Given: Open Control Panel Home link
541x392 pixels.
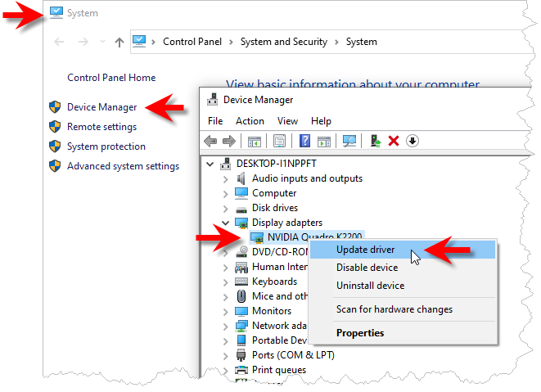Looking at the screenshot, I should [111, 78].
